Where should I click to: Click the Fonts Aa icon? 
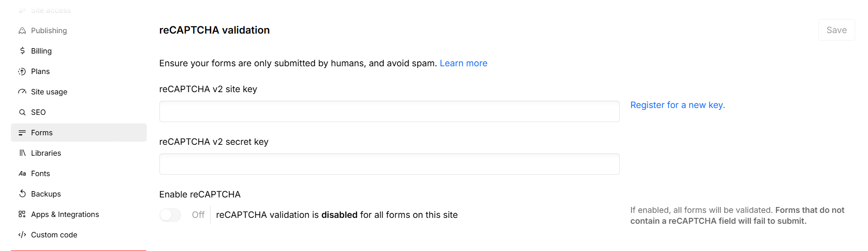22,173
